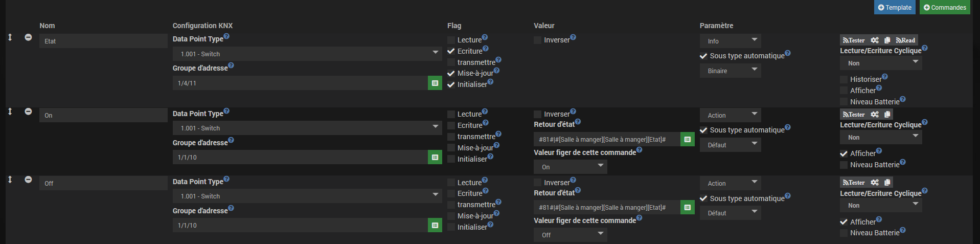Open Action type dropdown on Off row

coord(730,183)
